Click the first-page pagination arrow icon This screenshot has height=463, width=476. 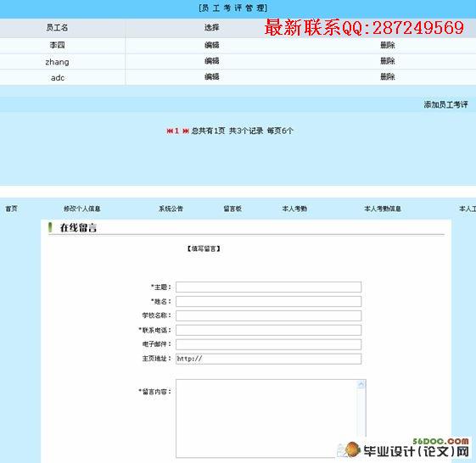click(170, 131)
